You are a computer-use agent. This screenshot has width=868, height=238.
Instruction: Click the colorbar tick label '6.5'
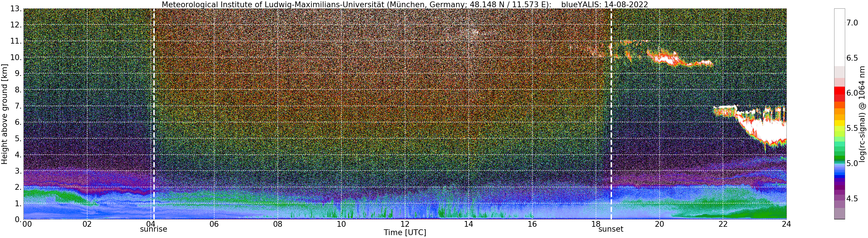click(852, 58)
